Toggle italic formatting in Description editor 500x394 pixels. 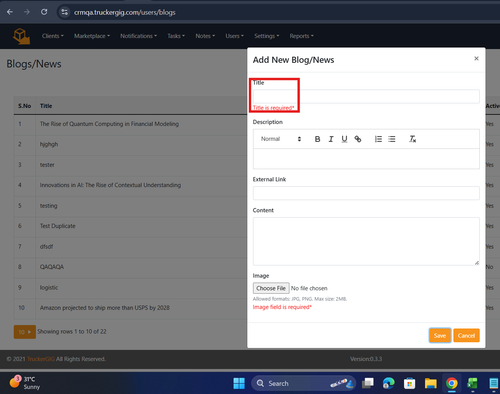[x=331, y=139]
